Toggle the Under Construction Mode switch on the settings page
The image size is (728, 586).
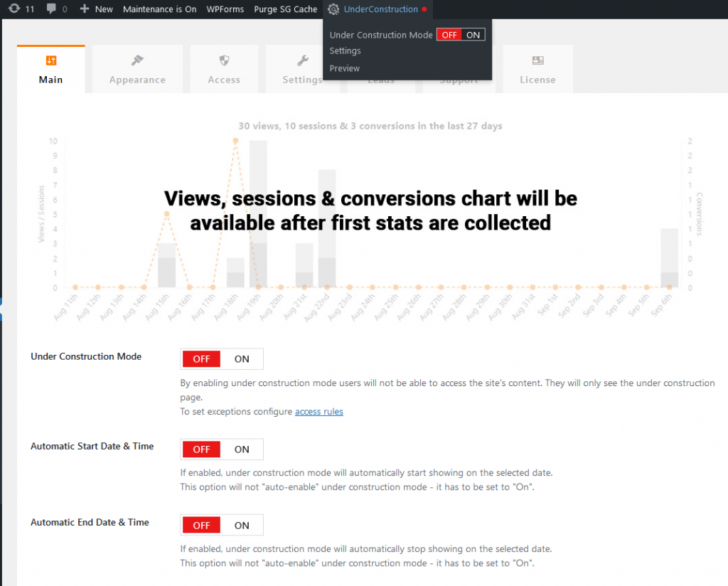222,359
